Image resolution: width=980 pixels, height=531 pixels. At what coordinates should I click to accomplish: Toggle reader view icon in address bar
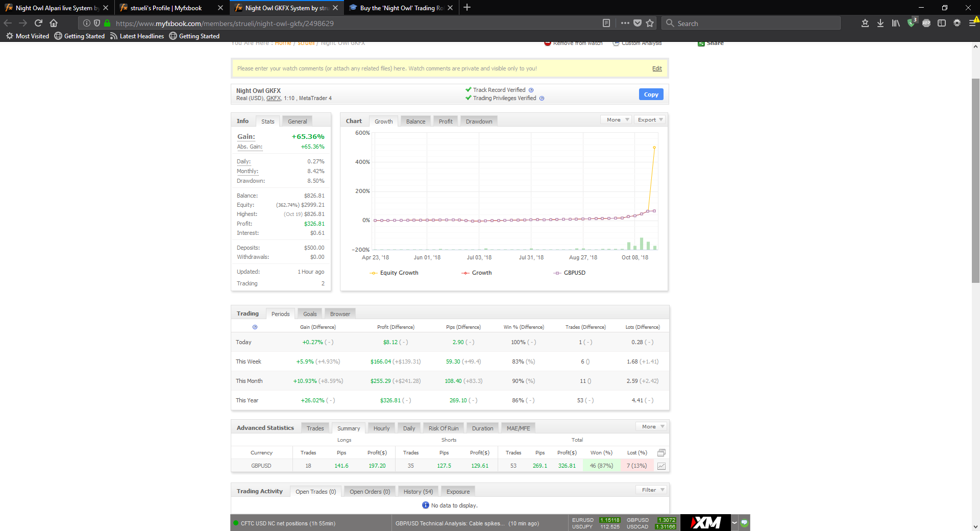click(x=606, y=23)
